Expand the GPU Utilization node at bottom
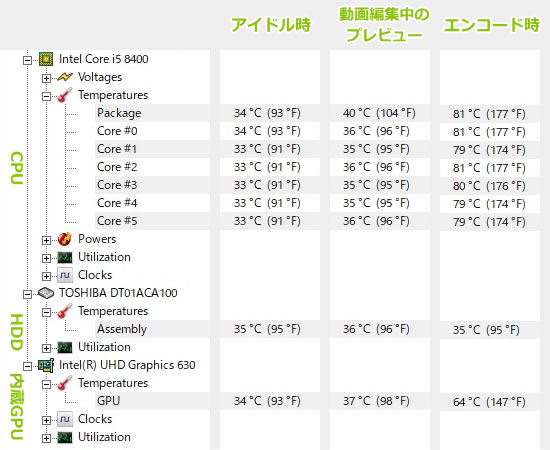The height and width of the screenshot is (450, 550). [x=46, y=438]
